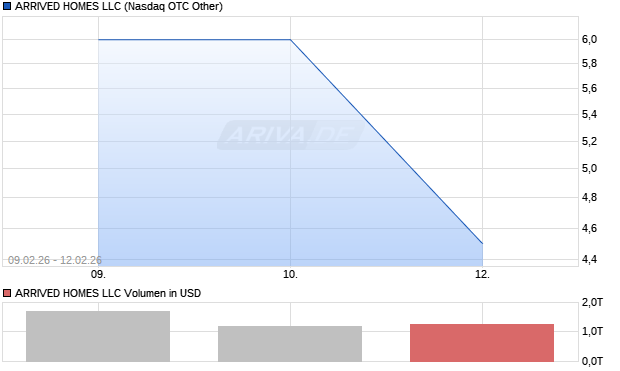Click the 4,4 price axis label

coord(589,259)
